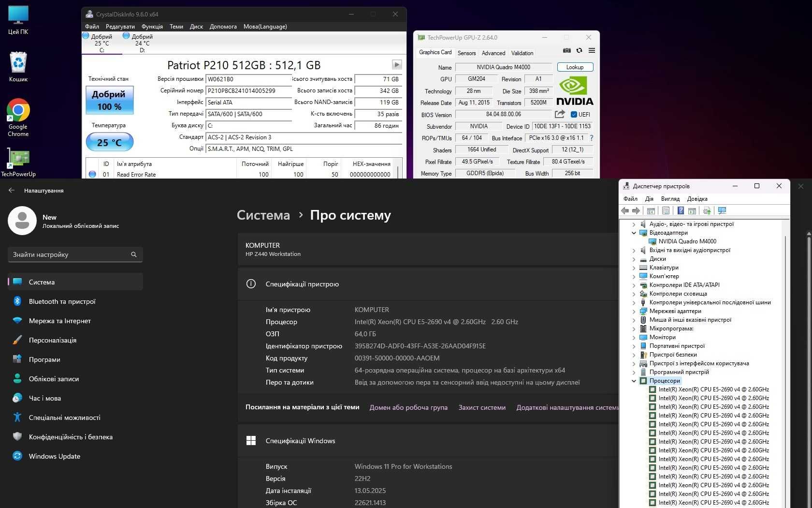Screen dimensions: 812x508
Task: Click the Back arrow in Device Manager toolbar
Action: click(625, 210)
